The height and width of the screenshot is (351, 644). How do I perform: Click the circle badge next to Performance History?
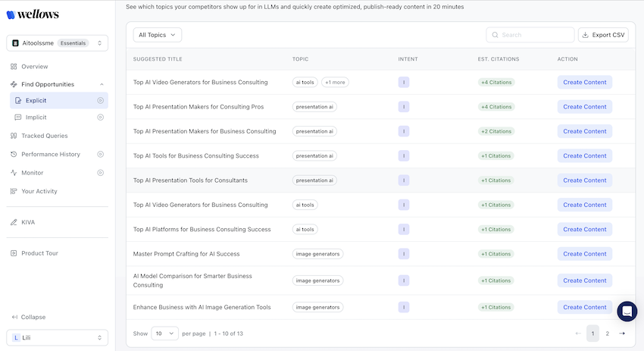click(100, 154)
